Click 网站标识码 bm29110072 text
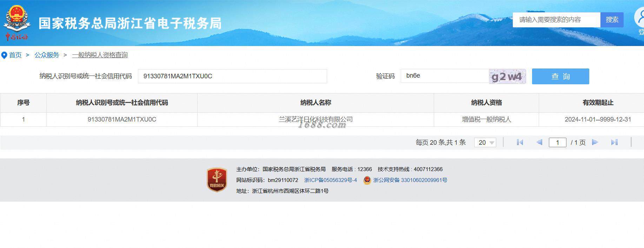The image size is (644, 248). click(x=267, y=180)
